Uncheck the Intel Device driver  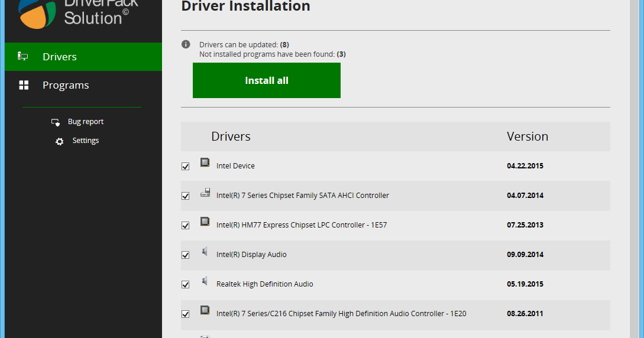(x=186, y=166)
